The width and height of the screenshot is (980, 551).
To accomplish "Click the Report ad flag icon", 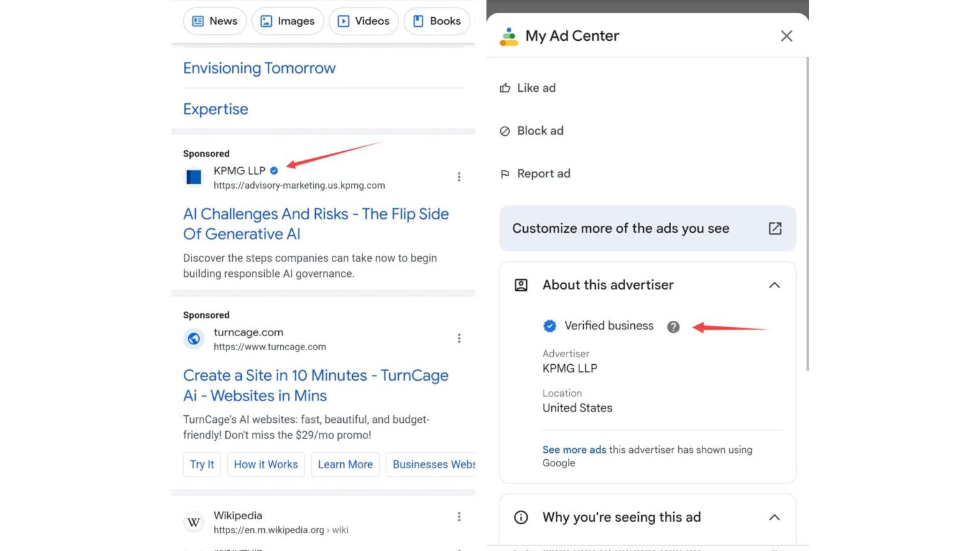I will pyautogui.click(x=505, y=173).
